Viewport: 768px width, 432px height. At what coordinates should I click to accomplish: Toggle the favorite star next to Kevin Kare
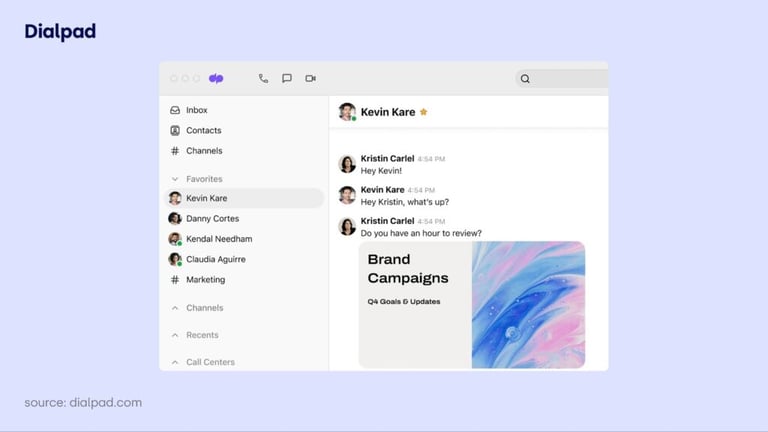click(424, 112)
